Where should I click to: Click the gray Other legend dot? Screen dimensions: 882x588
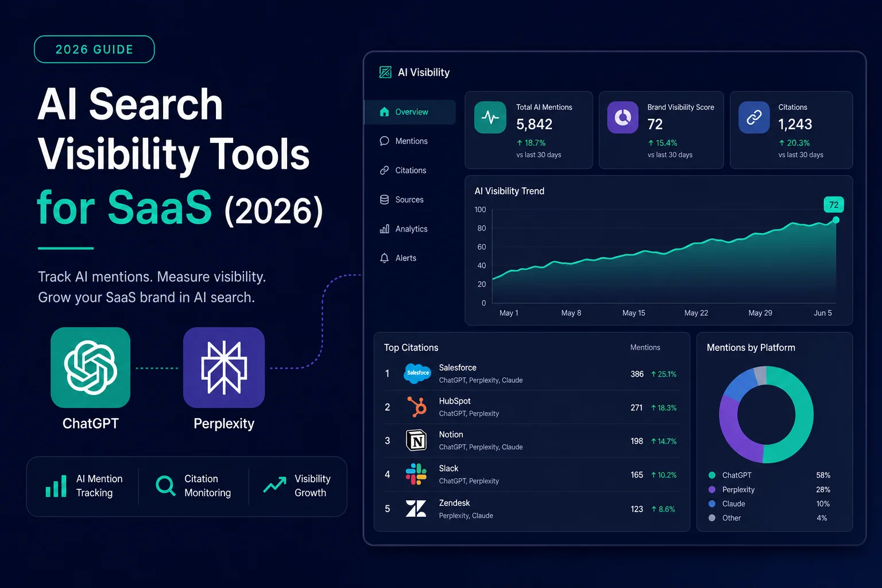click(x=712, y=518)
